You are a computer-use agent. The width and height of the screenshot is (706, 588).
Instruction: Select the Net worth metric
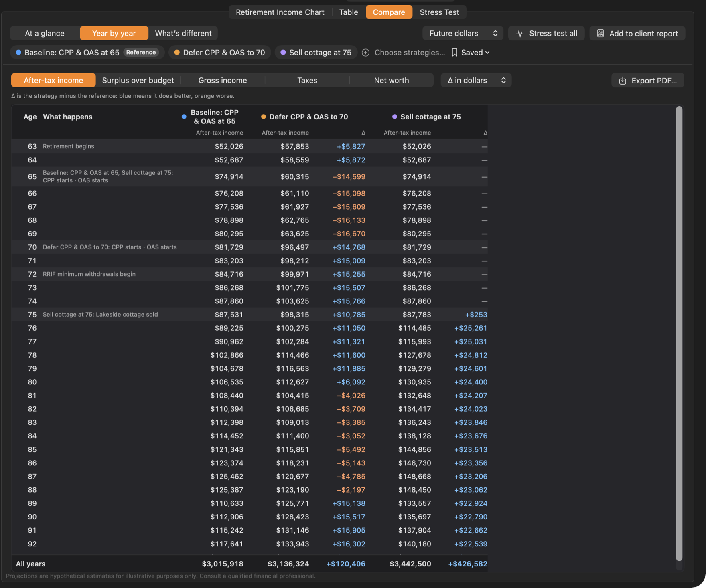pos(392,80)
